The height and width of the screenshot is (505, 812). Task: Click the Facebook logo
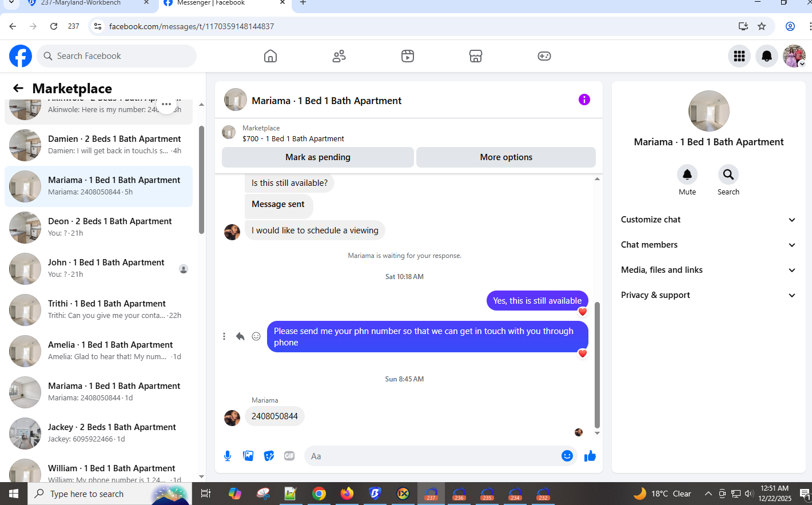21,56
